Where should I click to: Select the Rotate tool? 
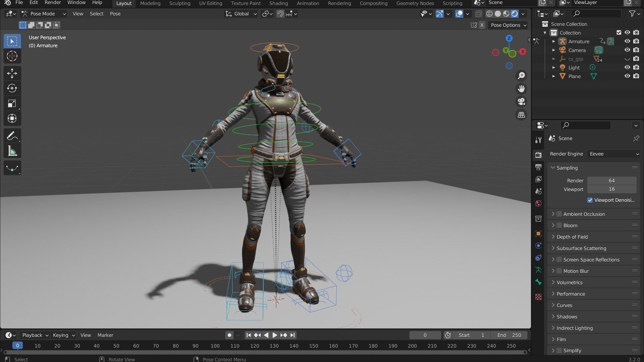tap(12, 88)
